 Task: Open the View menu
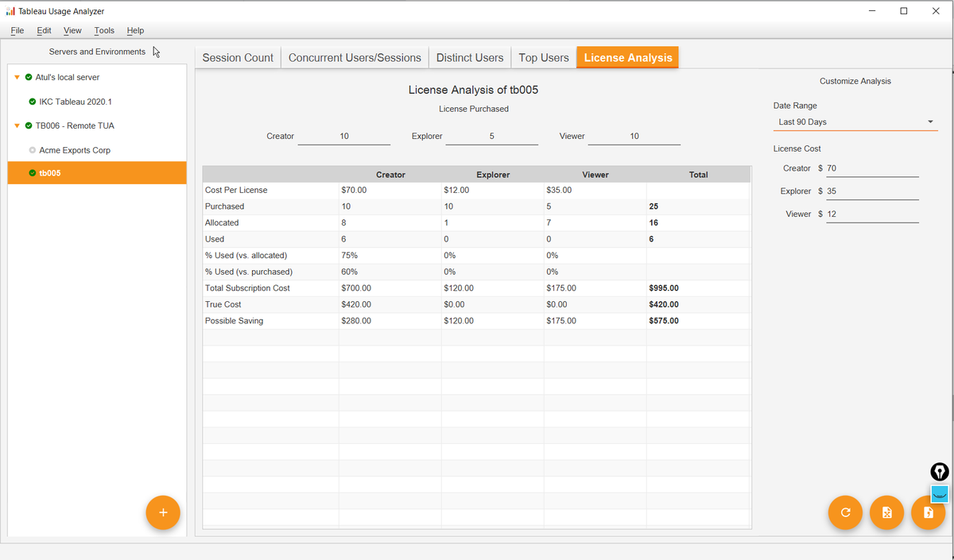point(72,30)
